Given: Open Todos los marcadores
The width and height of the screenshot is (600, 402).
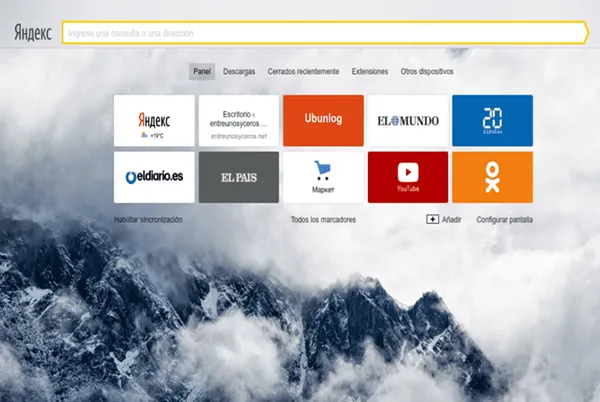Looking at the screenshot, I should click(x=323, y=219).
